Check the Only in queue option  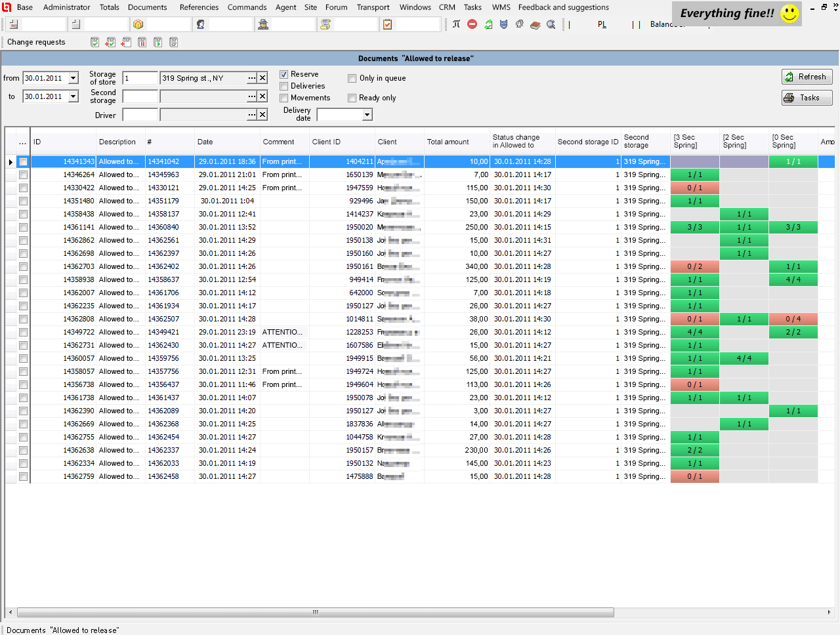pyautogui.click(x=352, y=78)
